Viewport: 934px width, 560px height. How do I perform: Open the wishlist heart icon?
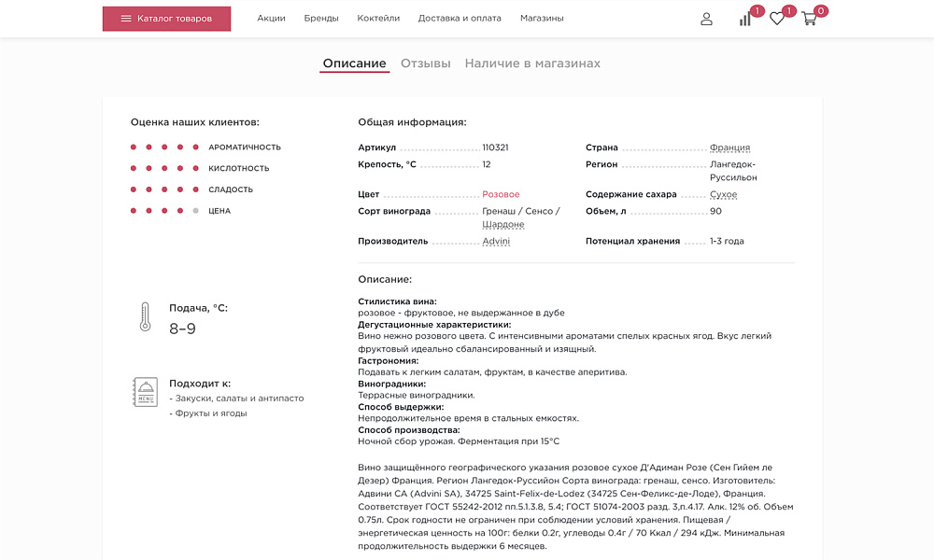(776, 18)
